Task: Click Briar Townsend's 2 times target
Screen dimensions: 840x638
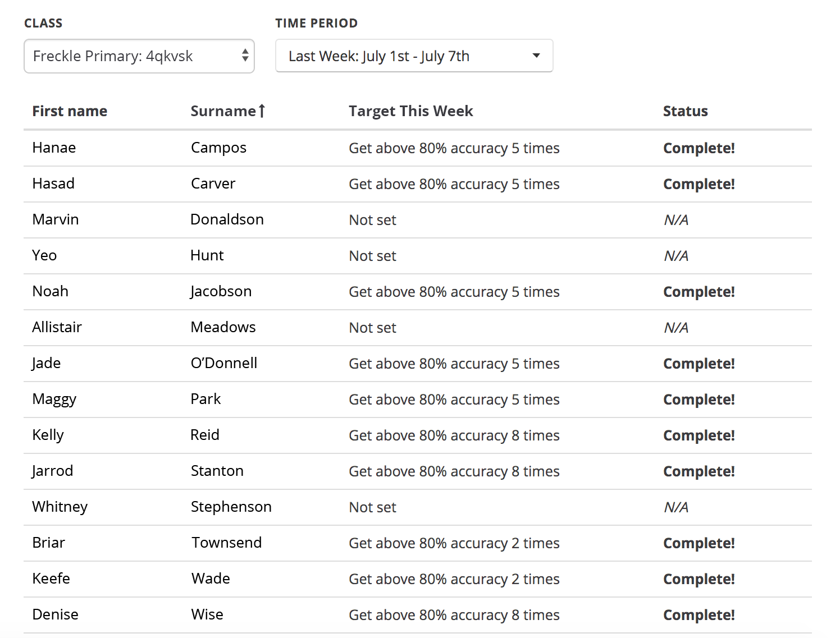Action: coord(454,544)
